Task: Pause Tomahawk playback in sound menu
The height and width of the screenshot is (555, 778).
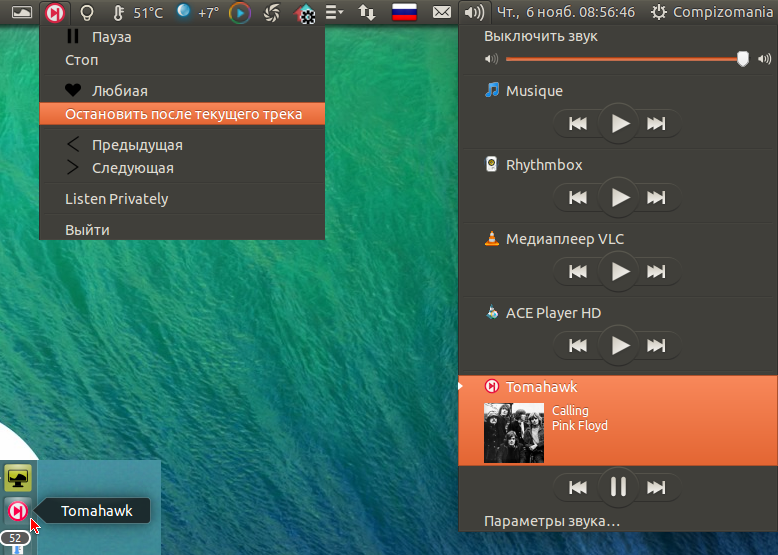Action: (618, 487)
